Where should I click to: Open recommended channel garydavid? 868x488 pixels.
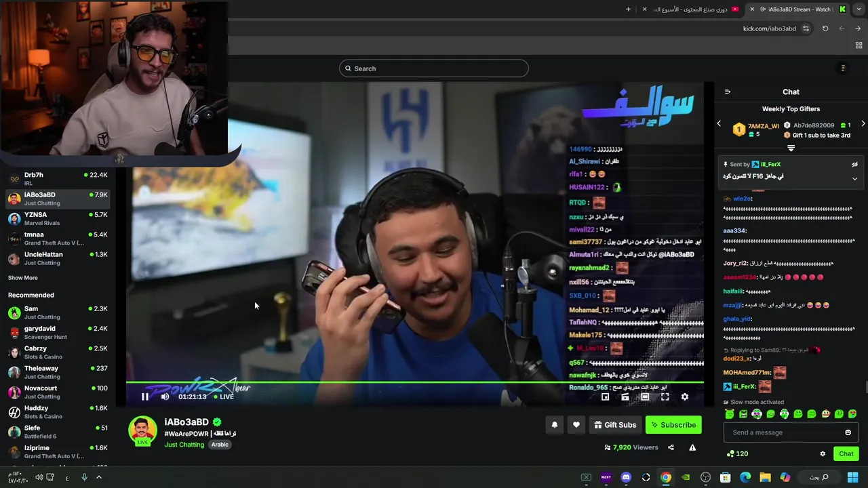pyautogui.click(x=57, y=332)
